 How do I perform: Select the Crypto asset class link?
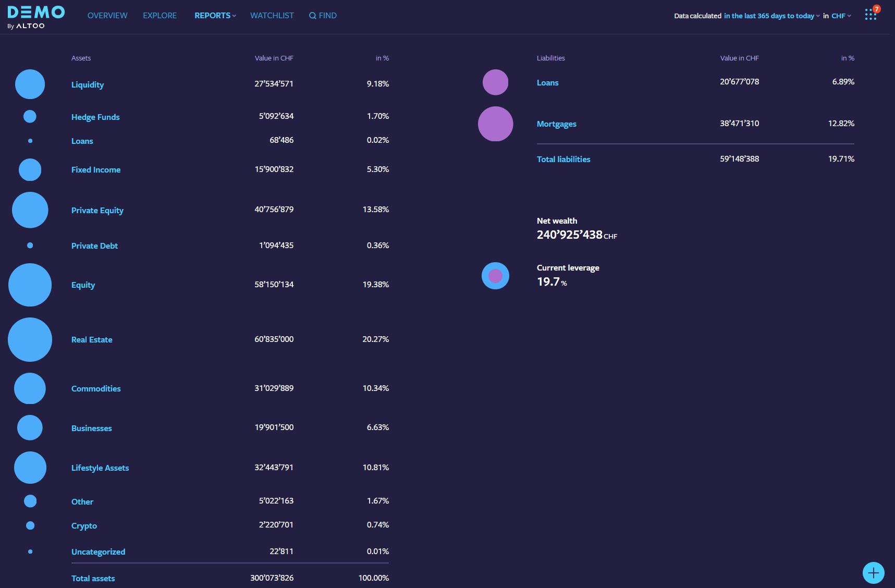[x=84, y=525]
